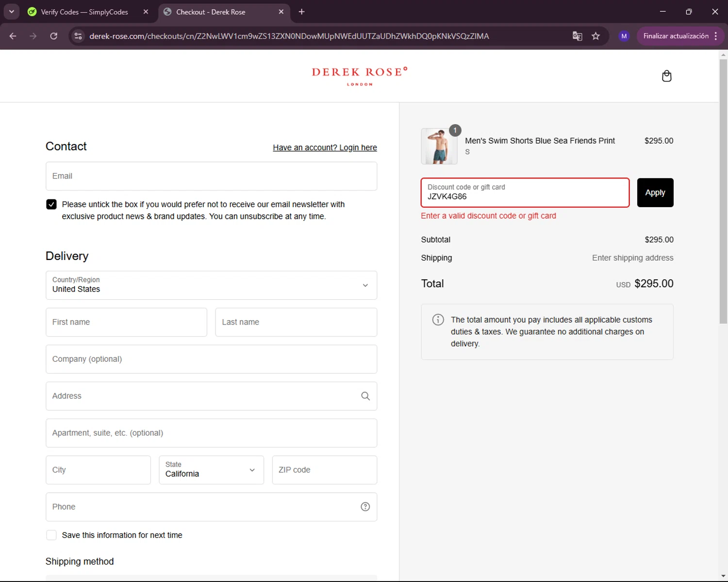The image size is (728, 582).
Task: Restore down the browser window
Action: pyautogui.click(x=689, y=12)
